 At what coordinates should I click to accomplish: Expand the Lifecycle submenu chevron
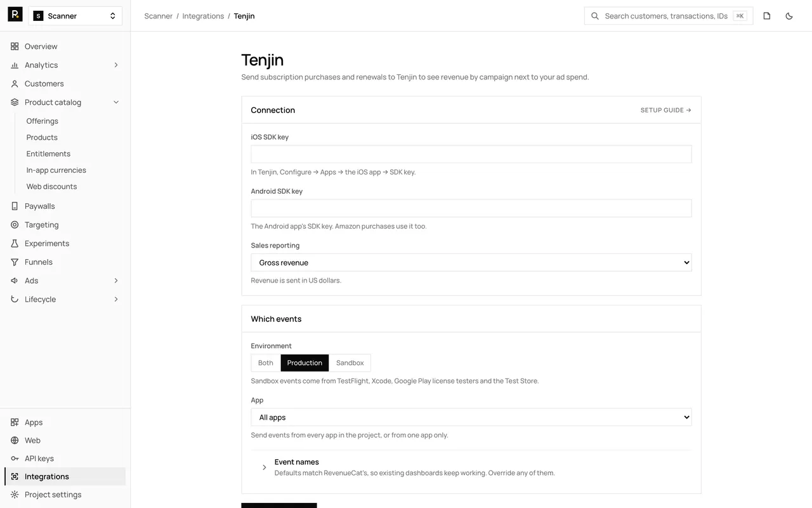[116, 299]
